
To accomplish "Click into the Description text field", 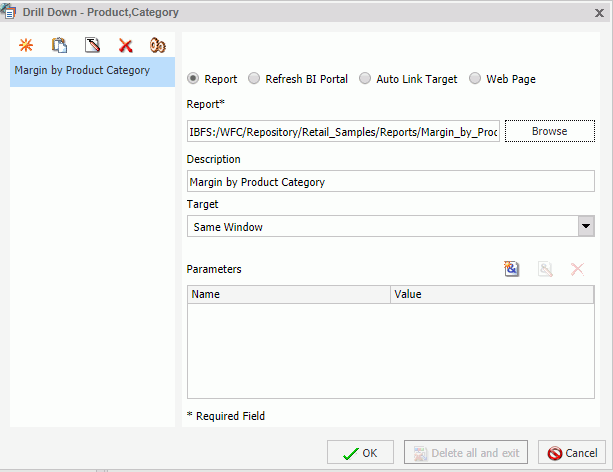I will click(391, 181).
